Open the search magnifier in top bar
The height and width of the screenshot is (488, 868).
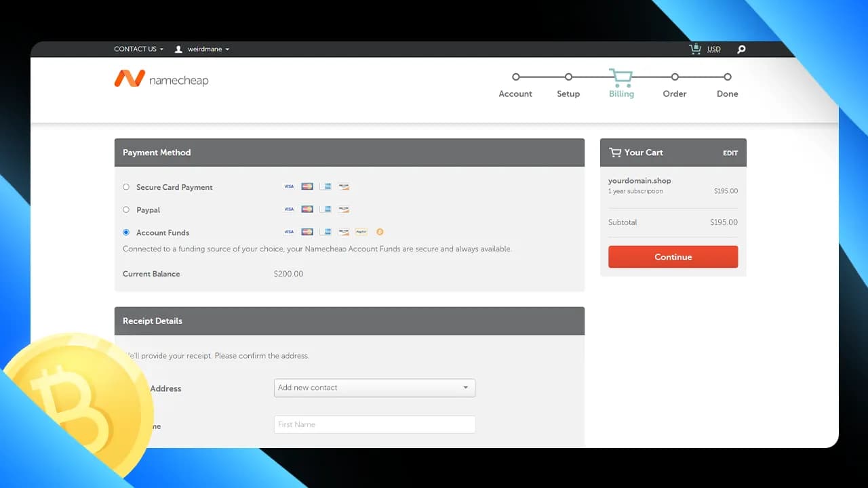click(x=741, y=49)
